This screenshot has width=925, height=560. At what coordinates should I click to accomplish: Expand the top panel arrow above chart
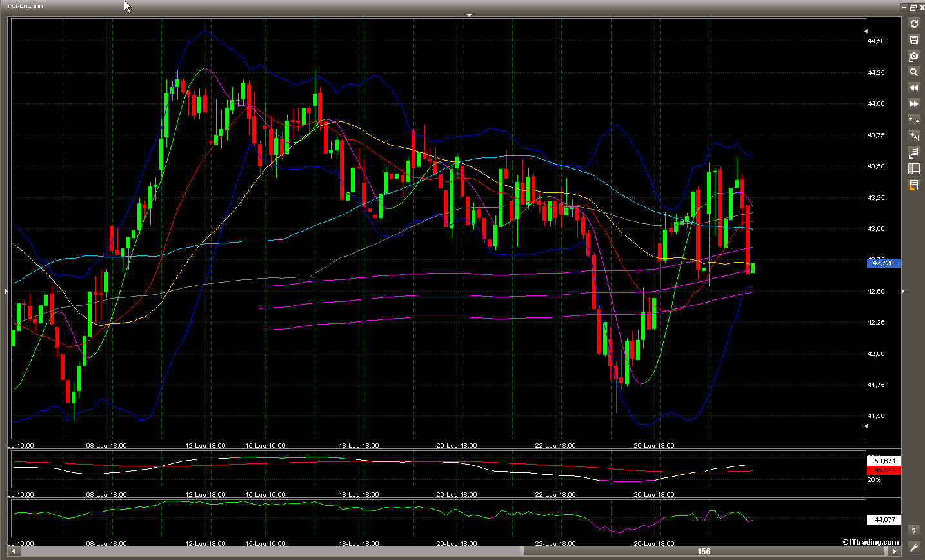coord(469,14)
